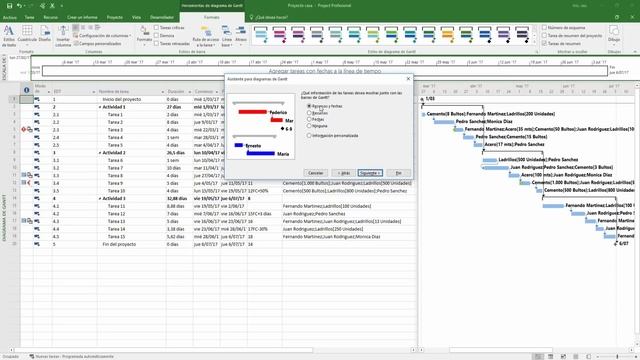Select the Fechas radio option

[x=309, y=119]
